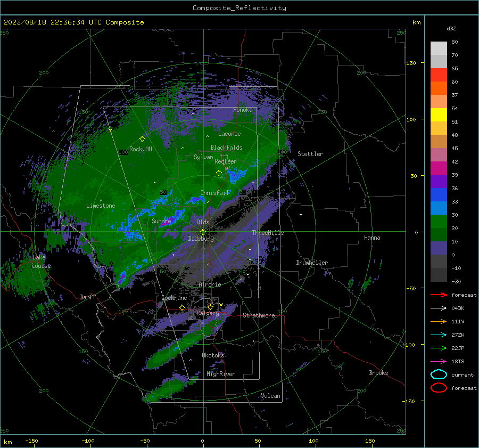Click the Sundre town label

pos(161,221)
